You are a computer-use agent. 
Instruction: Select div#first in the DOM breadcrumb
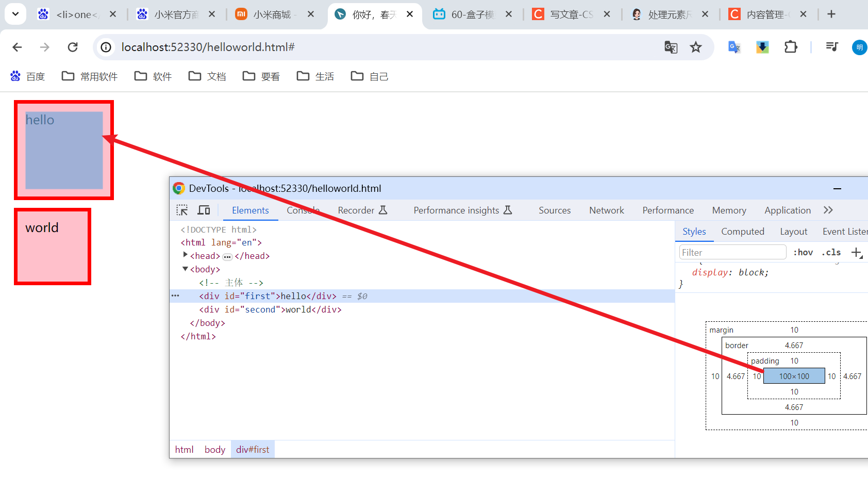point(253,450)
